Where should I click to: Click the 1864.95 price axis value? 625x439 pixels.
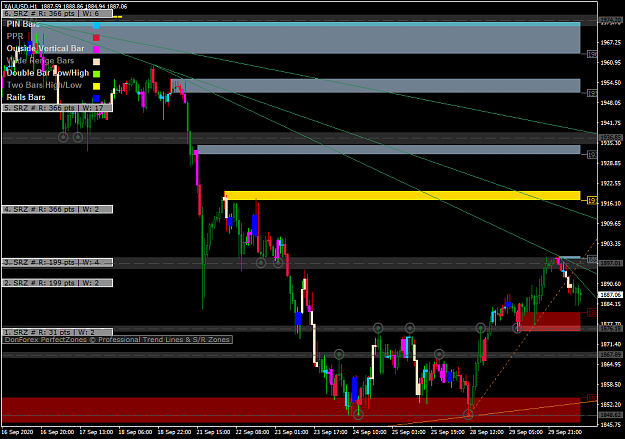point(610,364)
